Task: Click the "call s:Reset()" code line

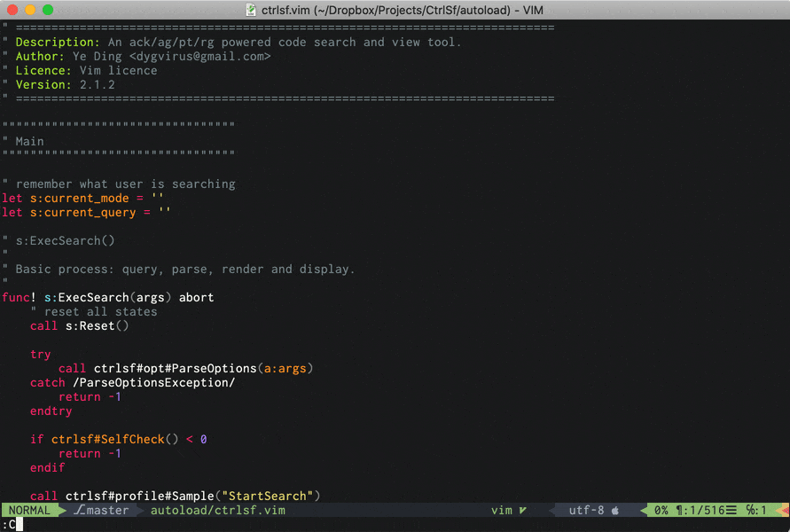Action: pyautogui.click(x=79, y=325)
